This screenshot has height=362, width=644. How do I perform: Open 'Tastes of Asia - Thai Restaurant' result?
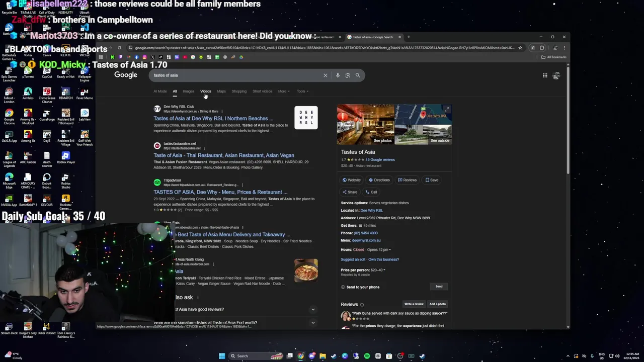coord(224,155)
